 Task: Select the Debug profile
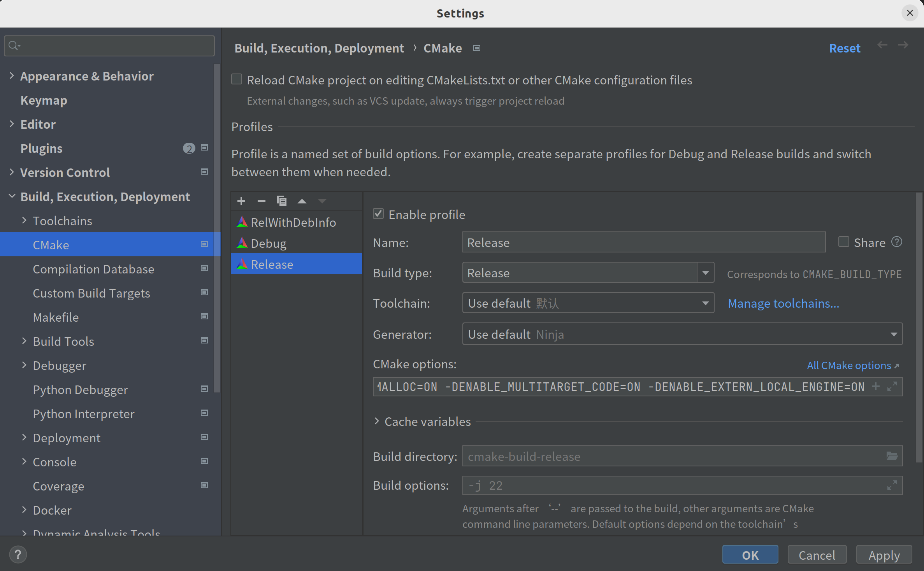click(x=268, y=243)
